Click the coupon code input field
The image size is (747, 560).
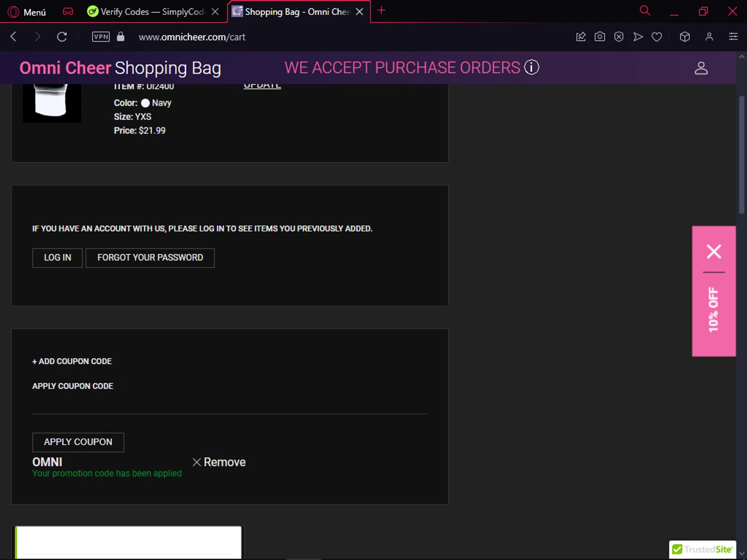click(230, 404)
